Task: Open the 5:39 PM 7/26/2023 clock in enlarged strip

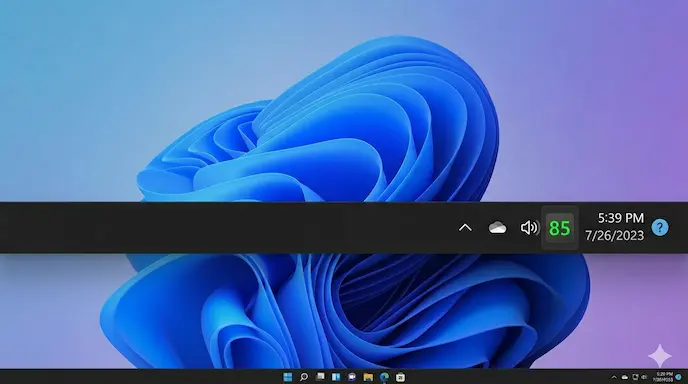Action: click(615, 227)
